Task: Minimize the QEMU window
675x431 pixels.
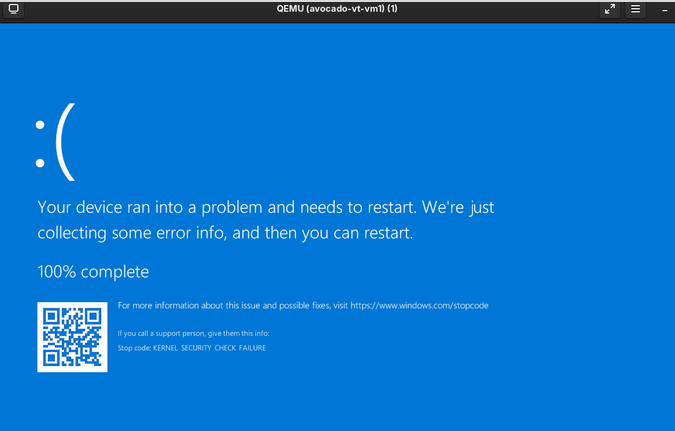Action: [x=664, y=10]
